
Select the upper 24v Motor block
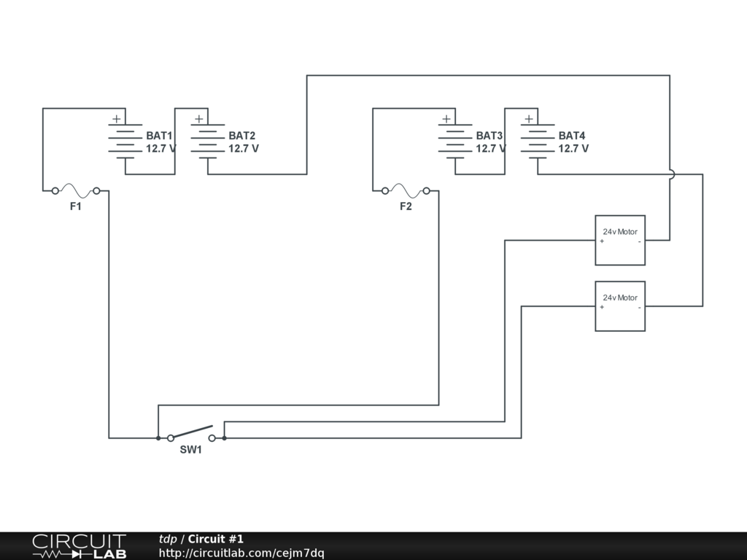pos(620,240)
